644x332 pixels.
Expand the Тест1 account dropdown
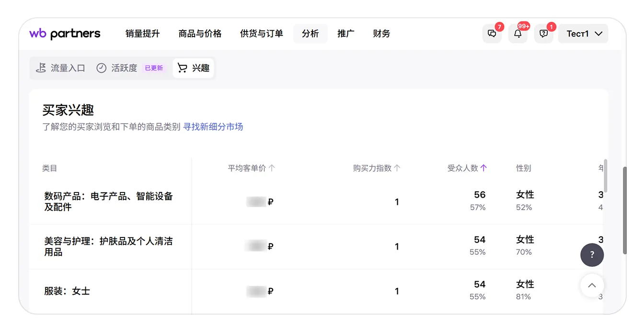(583, 34)
